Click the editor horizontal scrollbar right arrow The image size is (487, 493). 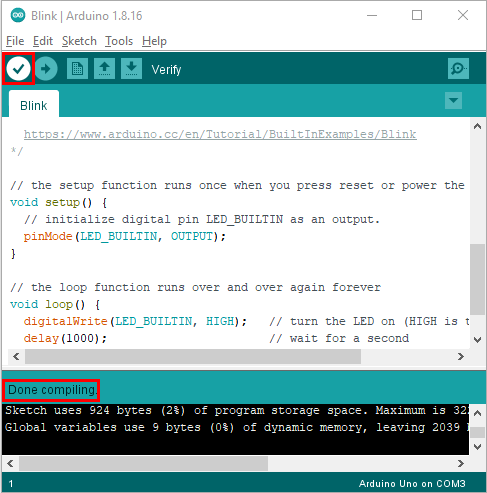[x=461, y=357]
